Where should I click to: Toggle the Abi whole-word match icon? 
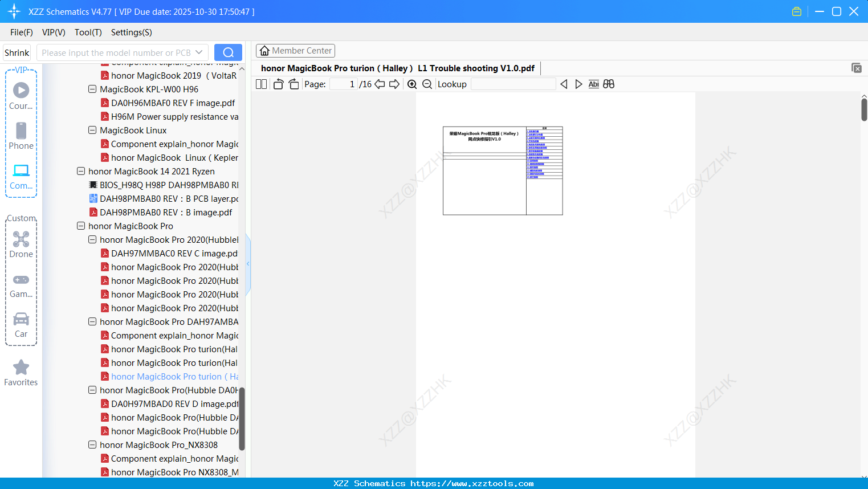tap(593, 84)
